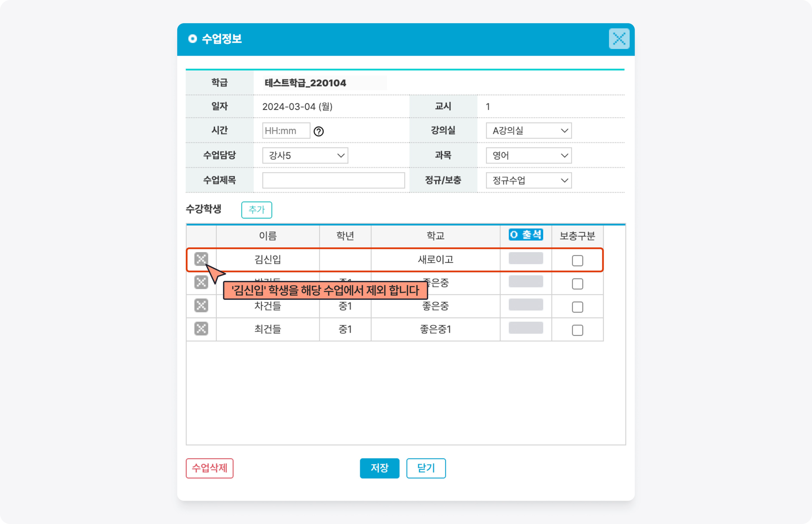Click the 추가 button to add student
812x524 pixels.
256,210
